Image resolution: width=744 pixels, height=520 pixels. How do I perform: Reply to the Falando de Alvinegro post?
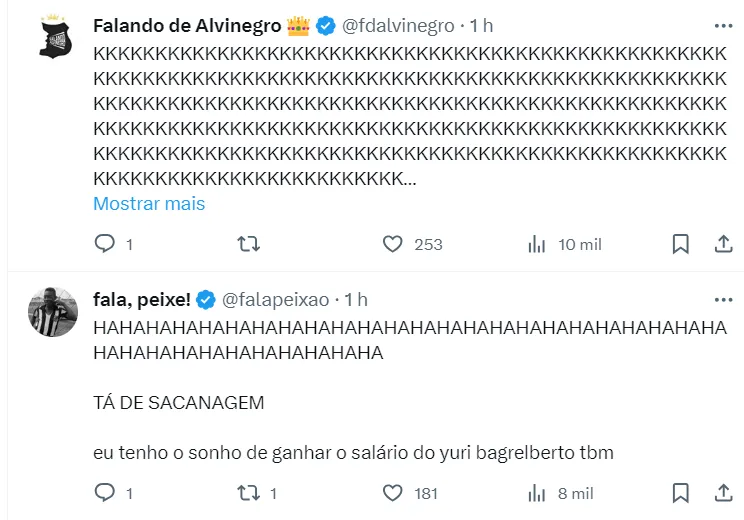point(105,244)
